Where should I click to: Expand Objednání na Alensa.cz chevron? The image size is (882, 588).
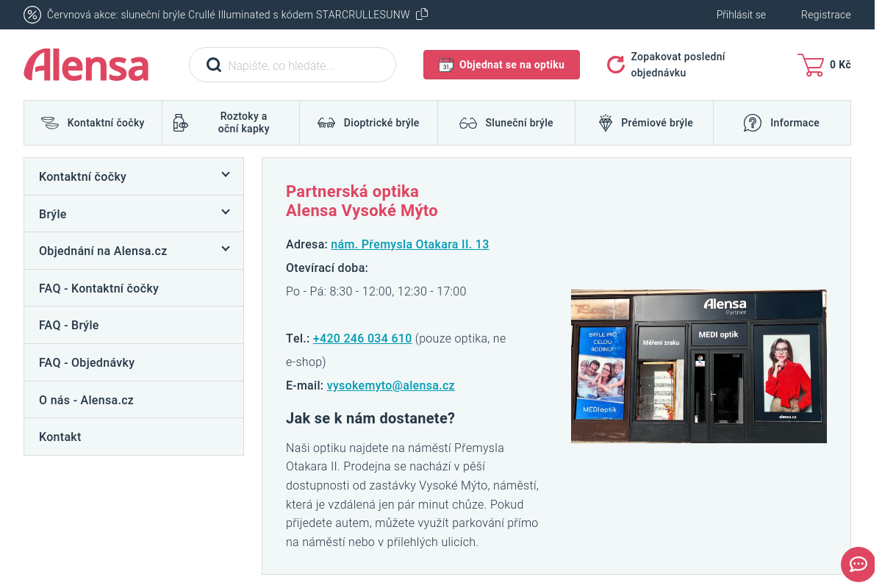(226, 249)
